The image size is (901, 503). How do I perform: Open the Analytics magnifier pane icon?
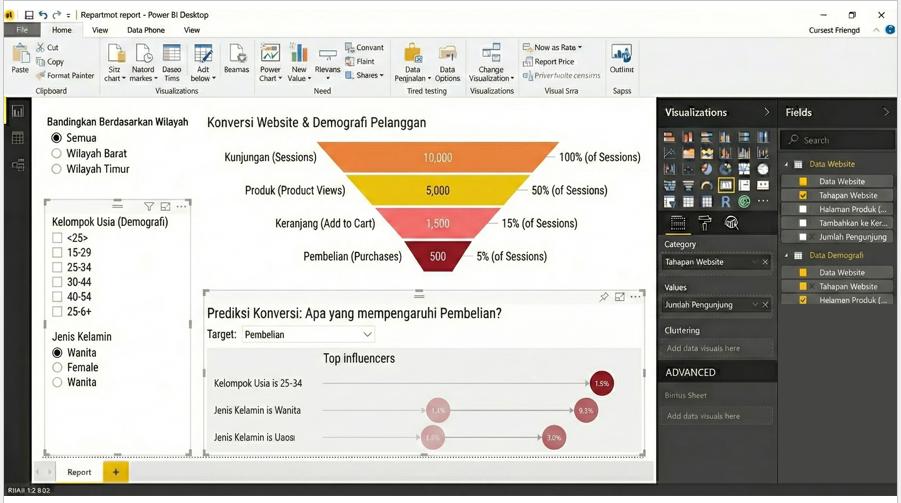pyautogui.click(x=731, y=224)
